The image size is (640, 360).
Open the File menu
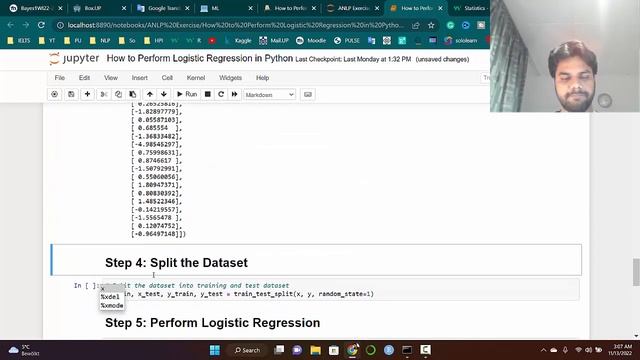(x=60, y=78)
